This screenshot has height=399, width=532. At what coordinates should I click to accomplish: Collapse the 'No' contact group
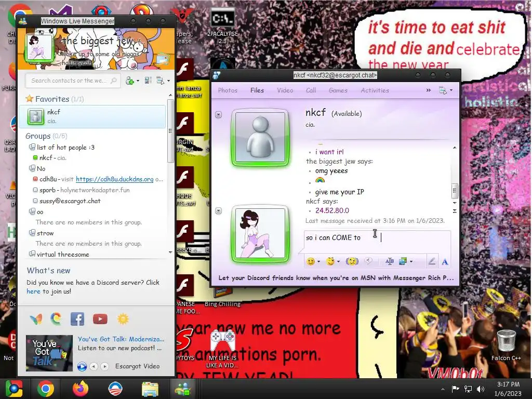pos(32,168)
